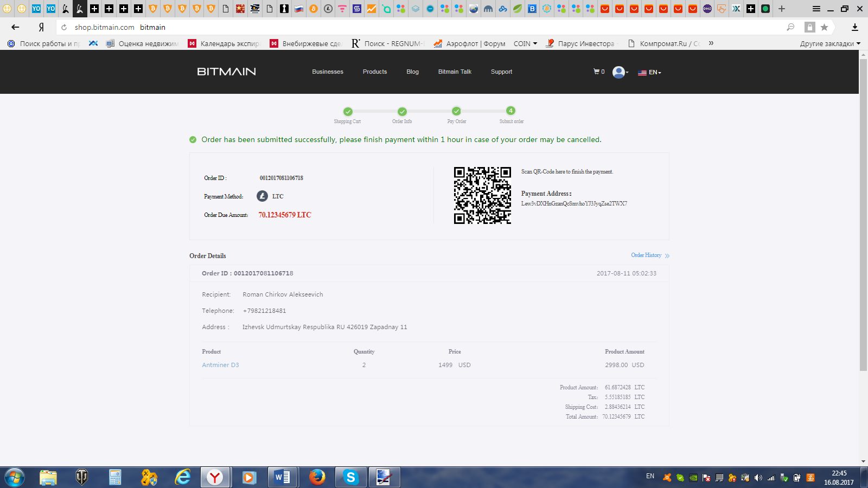Click the padlock protect icon
The width and height of the screenshot is (868, 488).
(x=809, y=27)
